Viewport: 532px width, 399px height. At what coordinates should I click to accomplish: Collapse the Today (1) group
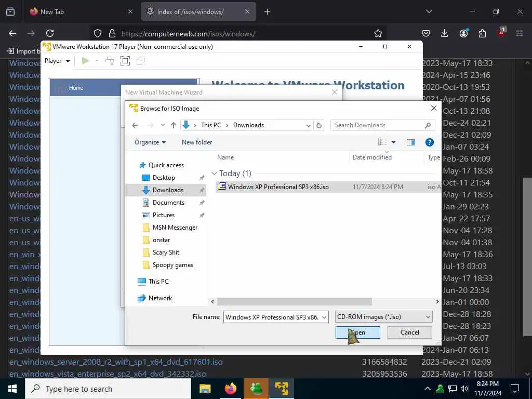click(214, 174)
